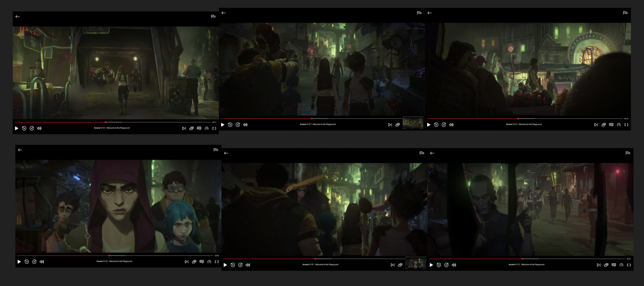644x286 pixels.
Task: Exit fullscreen in the hooded woman close-up player
Action: click(217, 262)
